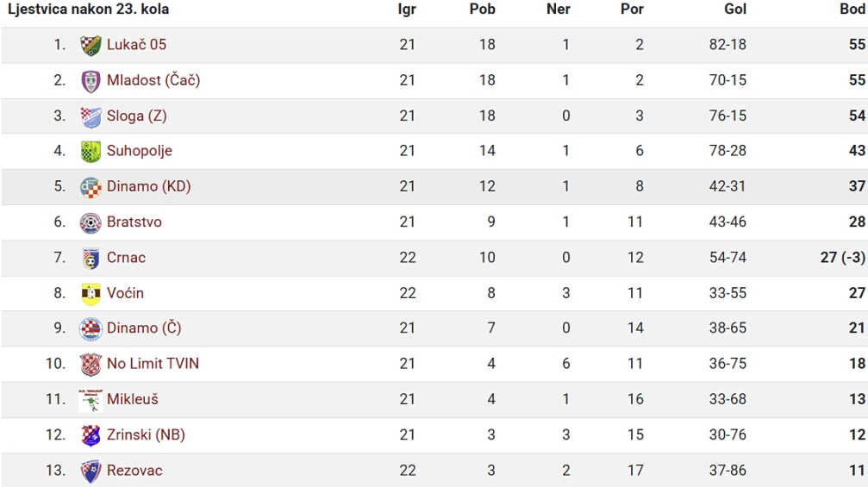Open the Suhopolje team page link
The width and height of the screenshot is (868, 487).
click(140, 151)
